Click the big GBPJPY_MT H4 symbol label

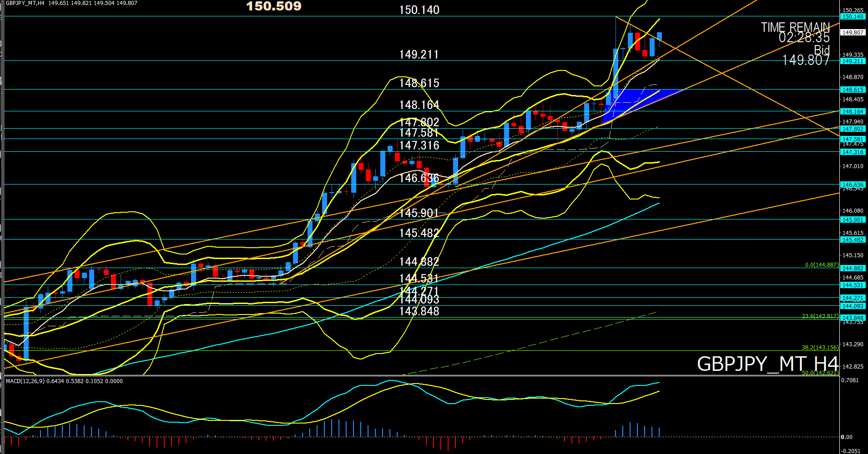point(767,364)
